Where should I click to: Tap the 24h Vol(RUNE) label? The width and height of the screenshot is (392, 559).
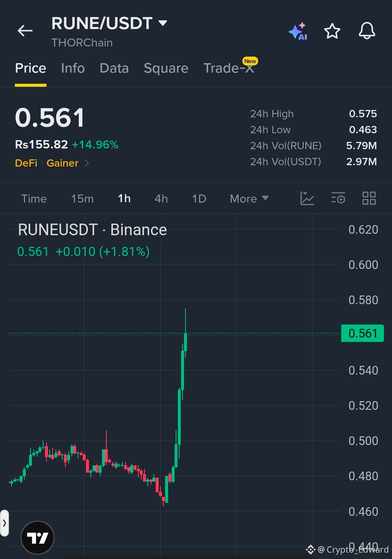[286, 146]
